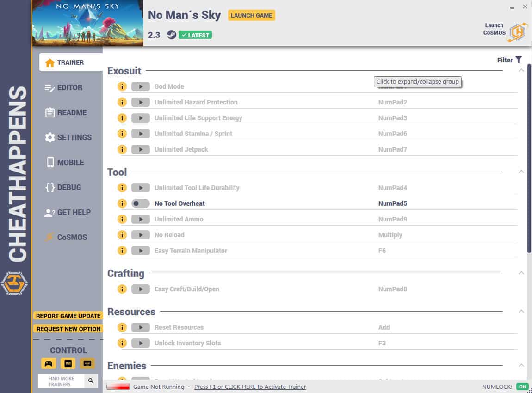532x393 pixels.
Task: View info for Unlimited Ammo
Action: click(122, 219)
